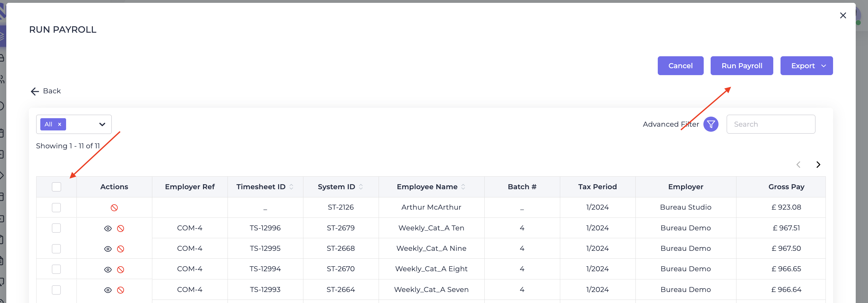868x303 pixels.
Task: Click the Tax Period column header
Action: [x=597, y=187]
